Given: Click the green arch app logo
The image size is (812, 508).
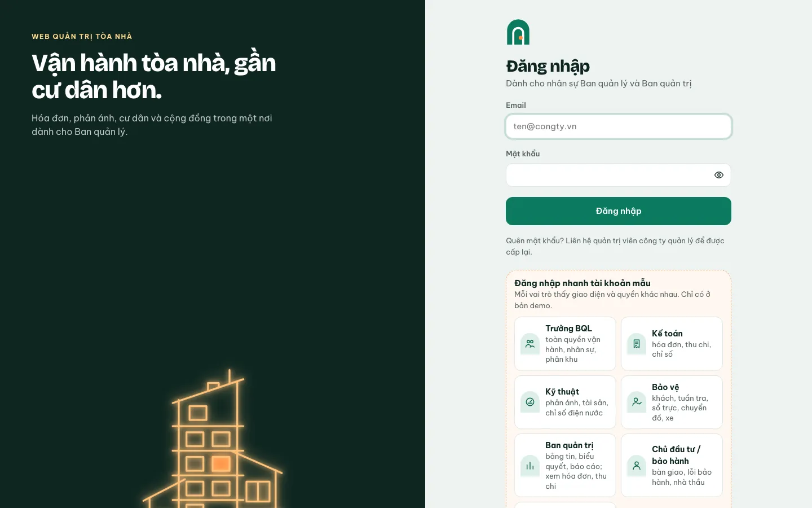Looking at the screenshot, I should click(518, 32).
